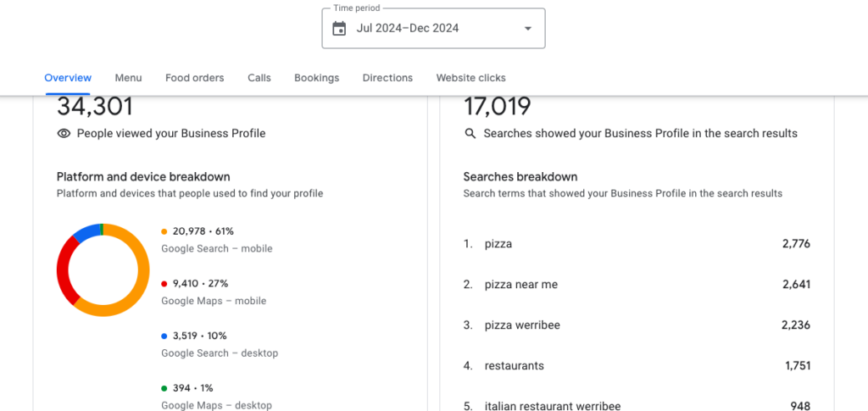Click the magnifier icon beside searches count
Viewport: 868px width, 411px height.
coord(470,133)
